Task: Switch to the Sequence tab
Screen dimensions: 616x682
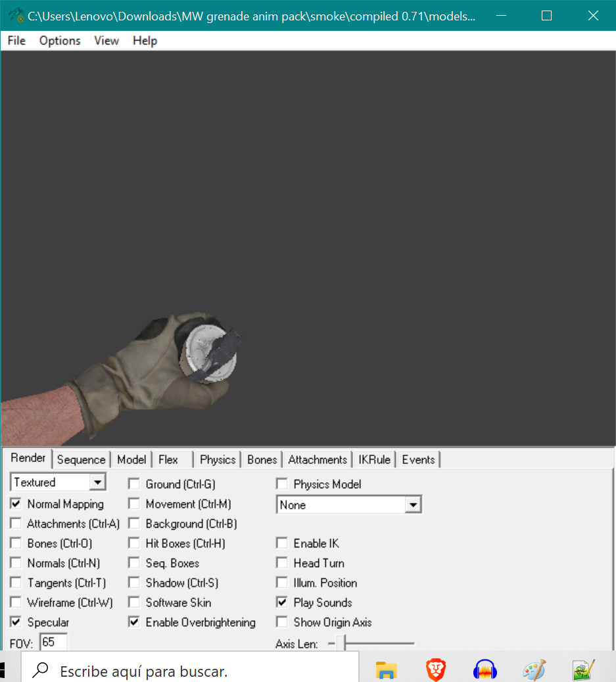Action: tap(81, 459)
